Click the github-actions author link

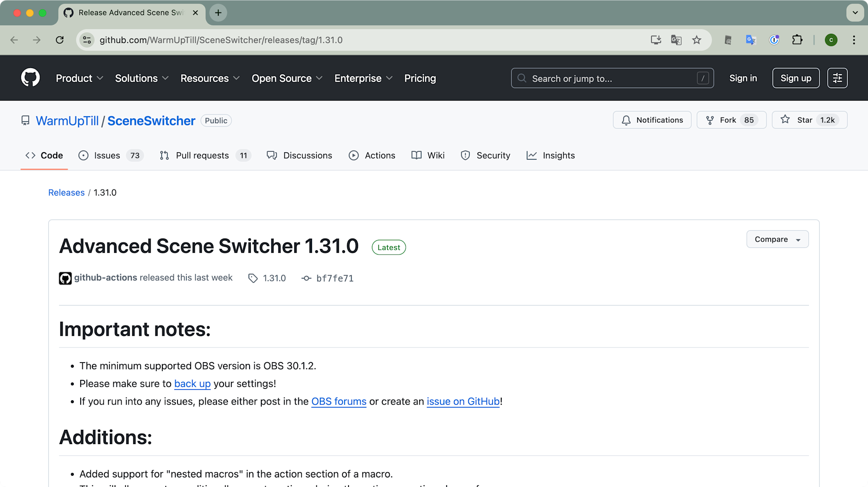coord(105,278)
